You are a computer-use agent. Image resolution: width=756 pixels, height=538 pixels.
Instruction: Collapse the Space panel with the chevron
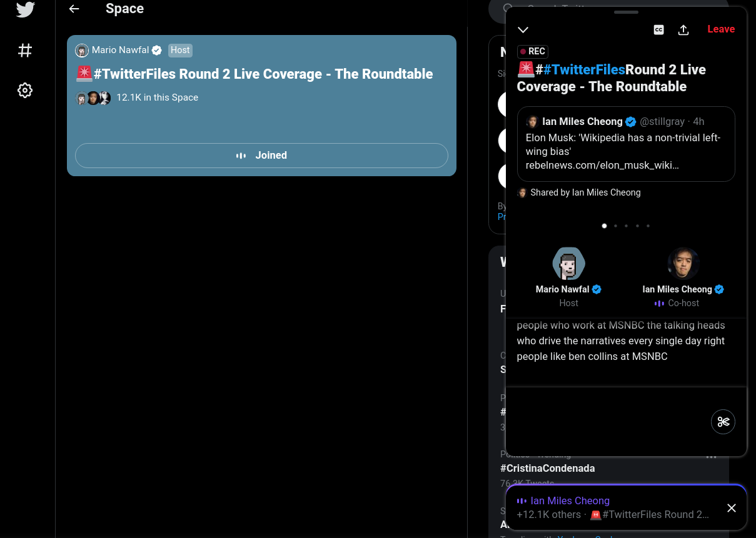[x=523, y=29]
